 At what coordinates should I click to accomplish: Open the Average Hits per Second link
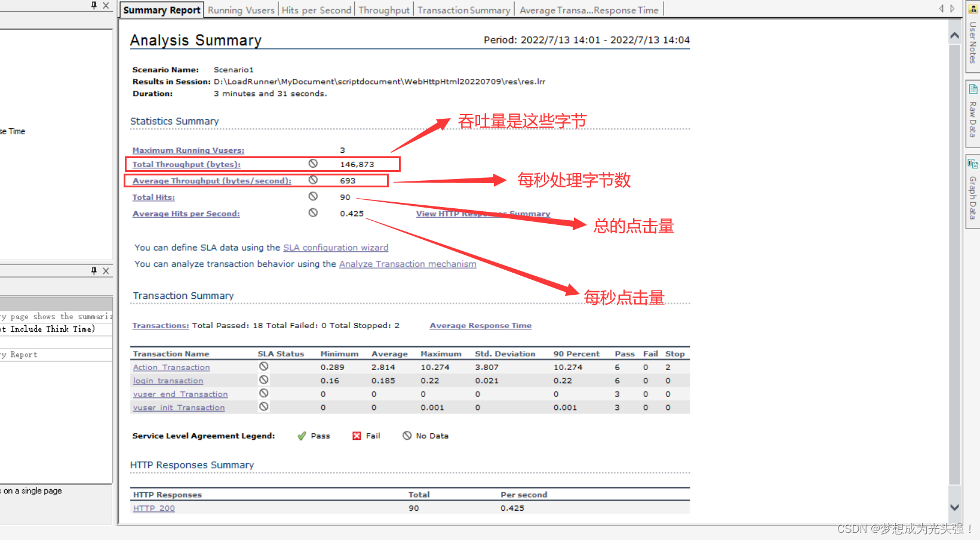coord(186,214)
